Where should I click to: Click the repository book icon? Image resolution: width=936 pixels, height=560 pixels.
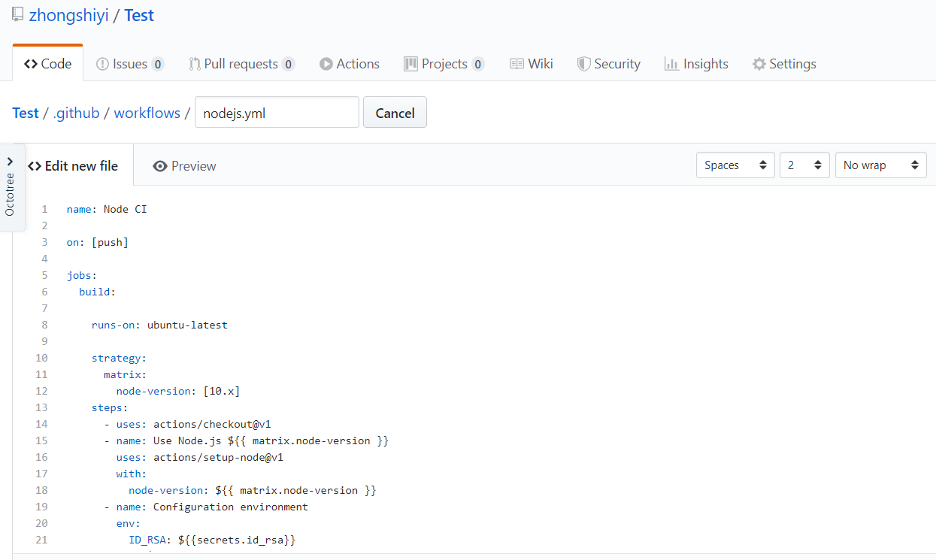coord(17,15)
